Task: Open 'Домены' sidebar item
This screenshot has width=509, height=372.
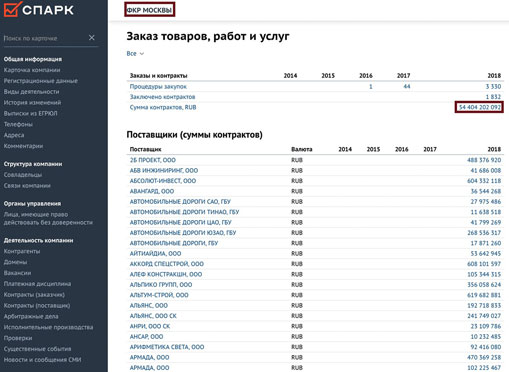Action: pos(15,262)
